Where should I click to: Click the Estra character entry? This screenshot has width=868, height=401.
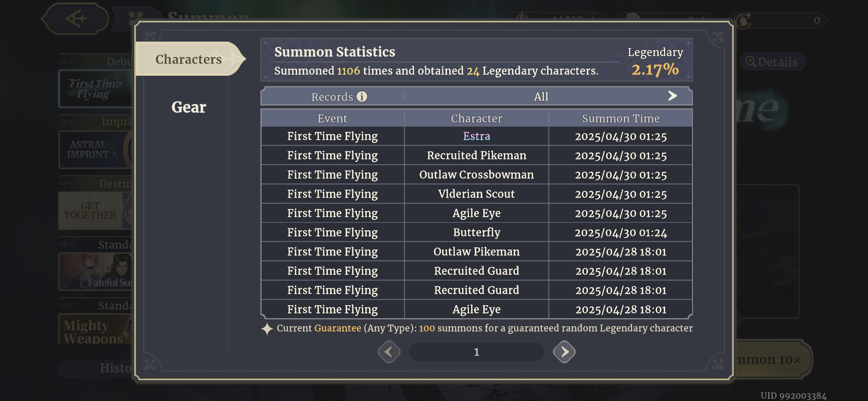pos(476,136)
